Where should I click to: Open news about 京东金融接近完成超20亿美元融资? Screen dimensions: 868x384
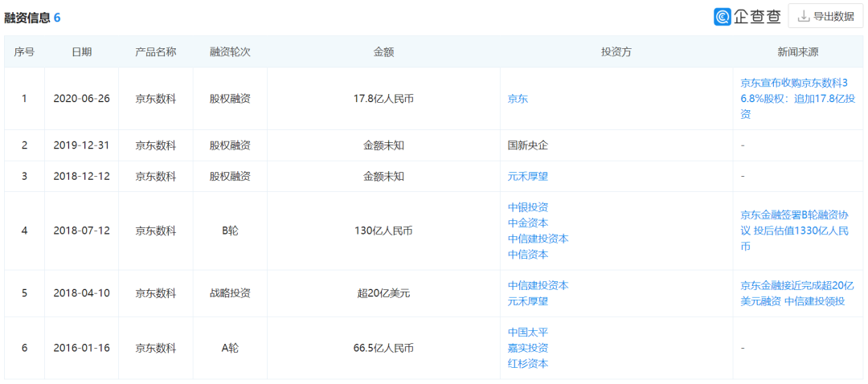[797, 293]
